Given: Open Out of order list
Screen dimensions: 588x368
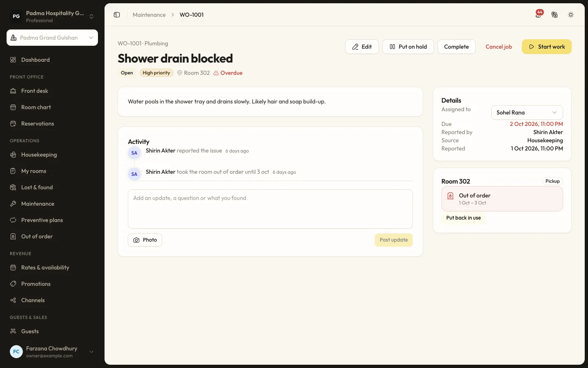Looking at the screenshot, I should (x=52, y=236).
